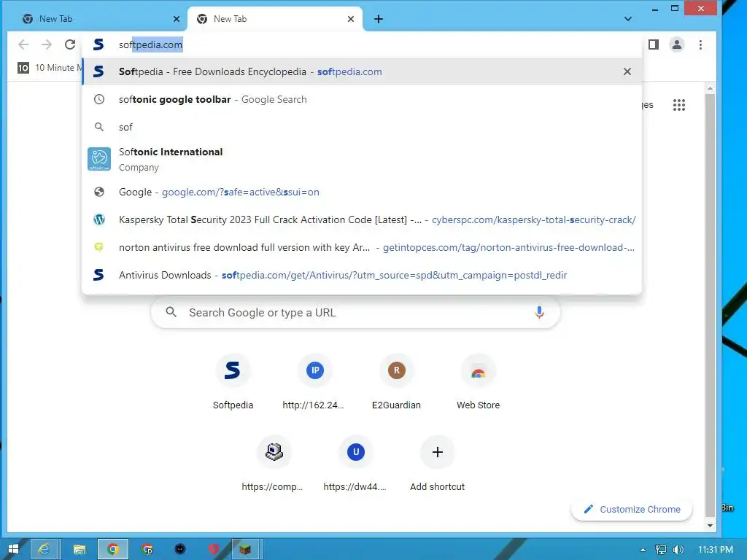This screenshot has width=747, height=560.
Task: Select the active second New Tab
Action: [x=275, y=19]
